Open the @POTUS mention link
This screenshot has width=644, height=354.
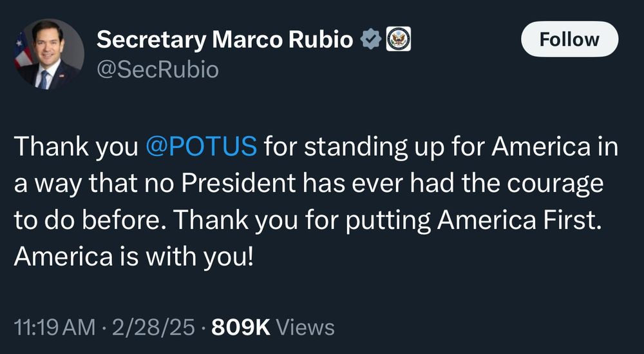(x=202, y=147)
